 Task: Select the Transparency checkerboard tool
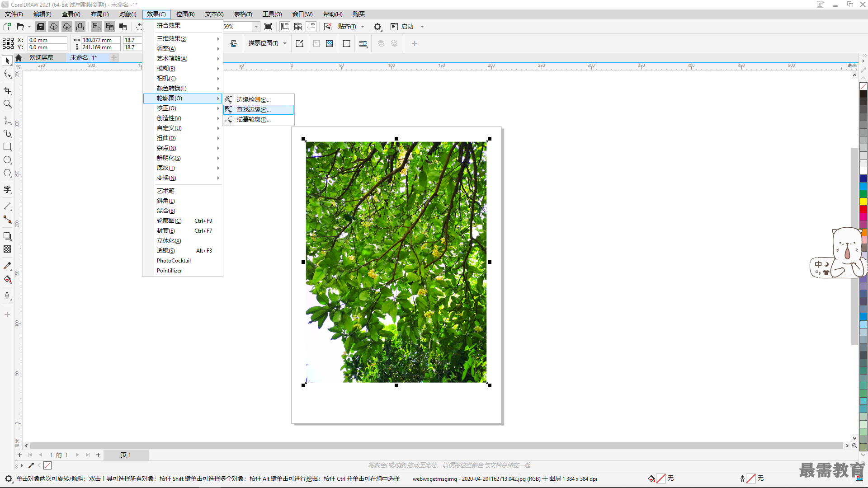[x=7, y=249]
